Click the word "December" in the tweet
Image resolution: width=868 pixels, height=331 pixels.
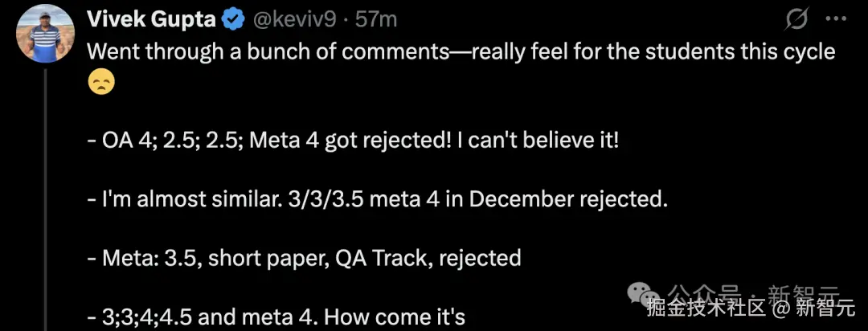[525, 198]
